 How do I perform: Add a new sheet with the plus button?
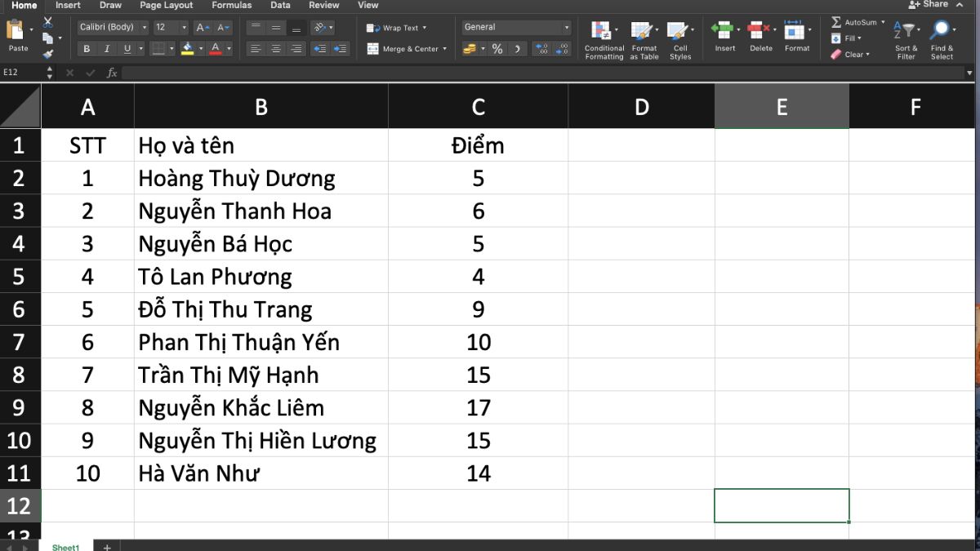pos(106,547)
